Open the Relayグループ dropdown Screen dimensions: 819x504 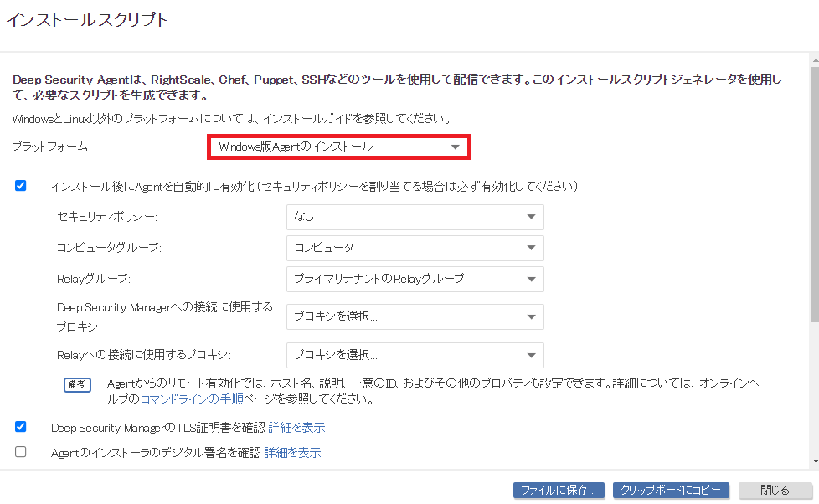pos(415,279)
